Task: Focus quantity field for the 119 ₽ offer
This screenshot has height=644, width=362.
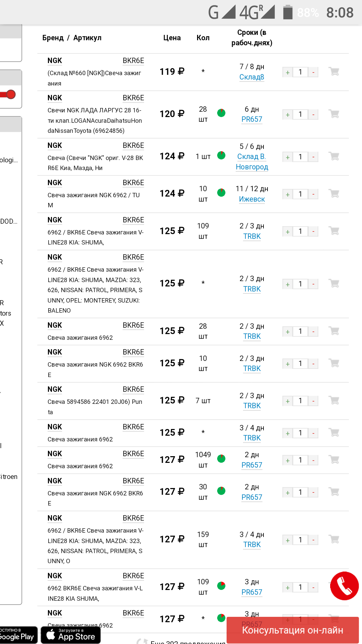Action: (300, 72)
